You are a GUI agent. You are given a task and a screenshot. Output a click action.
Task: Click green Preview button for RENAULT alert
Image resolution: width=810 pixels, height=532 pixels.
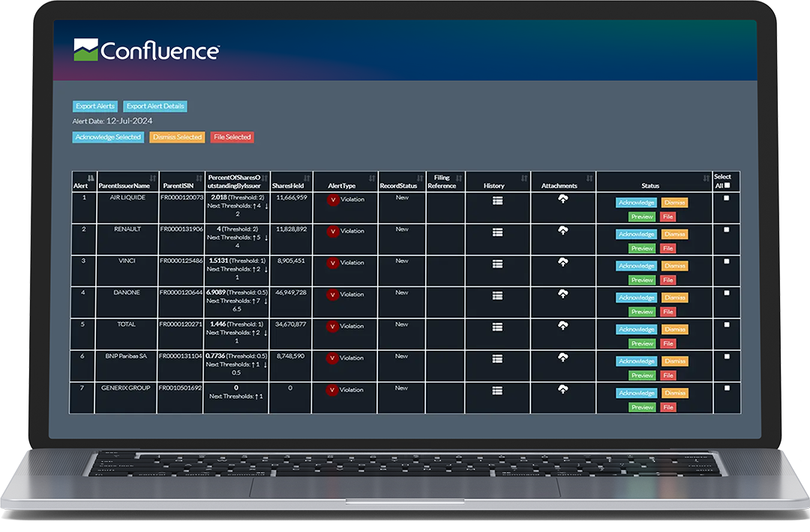pyautogui.click(x=641, y=248)
